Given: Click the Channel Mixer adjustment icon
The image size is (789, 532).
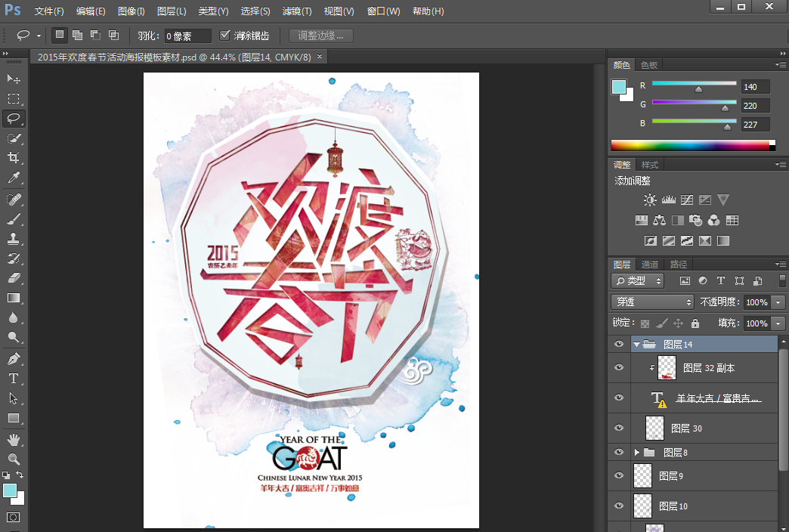Looking at the screenshot, I should [x=713, y=221].
